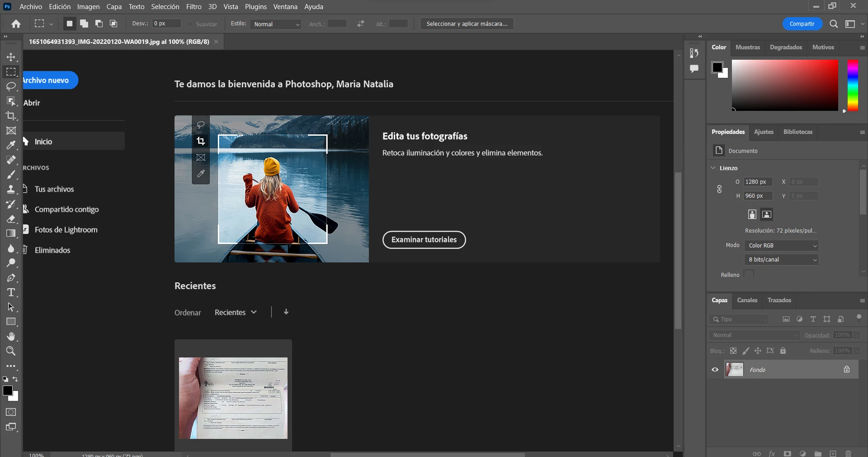Open the Selección menu
868x457 pixels.
point(165,7)
